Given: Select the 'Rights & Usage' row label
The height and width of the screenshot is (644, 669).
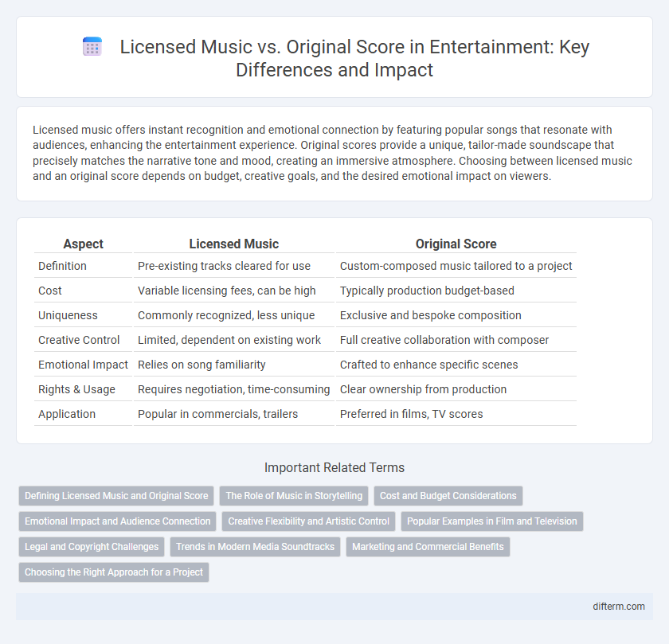Looking at the screenshot, I should click(76, 389).
